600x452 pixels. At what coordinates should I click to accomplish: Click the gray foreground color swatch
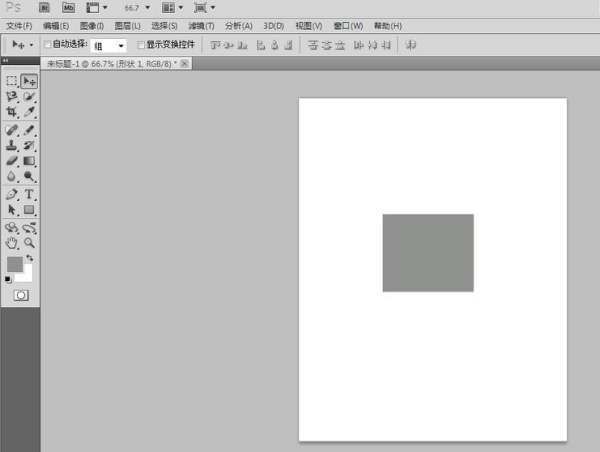point(14,264)
